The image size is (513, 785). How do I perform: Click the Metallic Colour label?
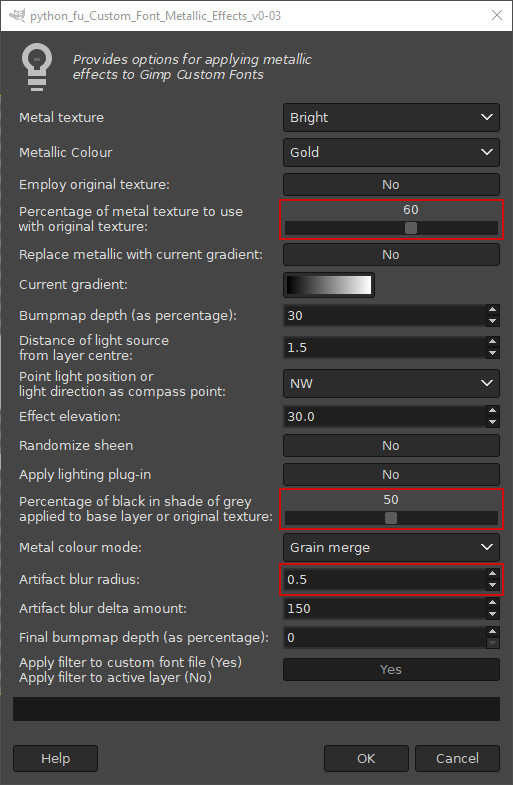coord(66,152)
